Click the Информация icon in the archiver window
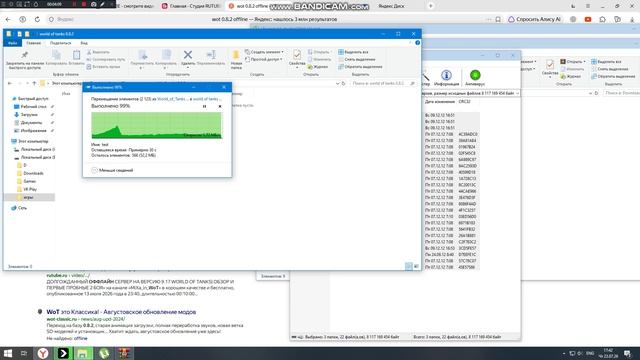 click(x=446, y=78)
